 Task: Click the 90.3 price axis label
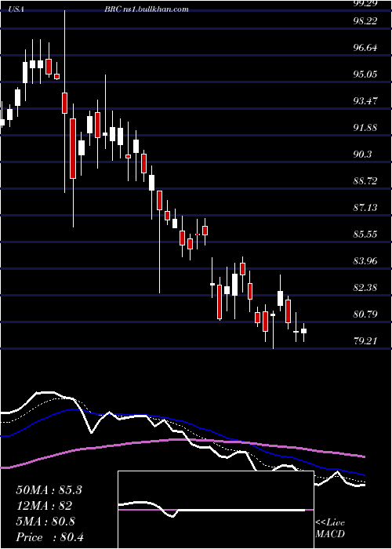pos(364,154)
